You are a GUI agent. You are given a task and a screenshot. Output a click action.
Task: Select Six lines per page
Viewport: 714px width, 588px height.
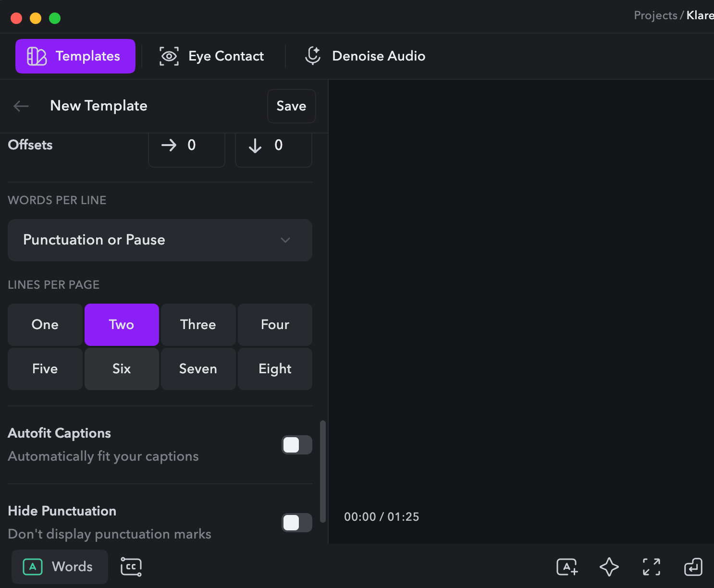tap(122, 369)
